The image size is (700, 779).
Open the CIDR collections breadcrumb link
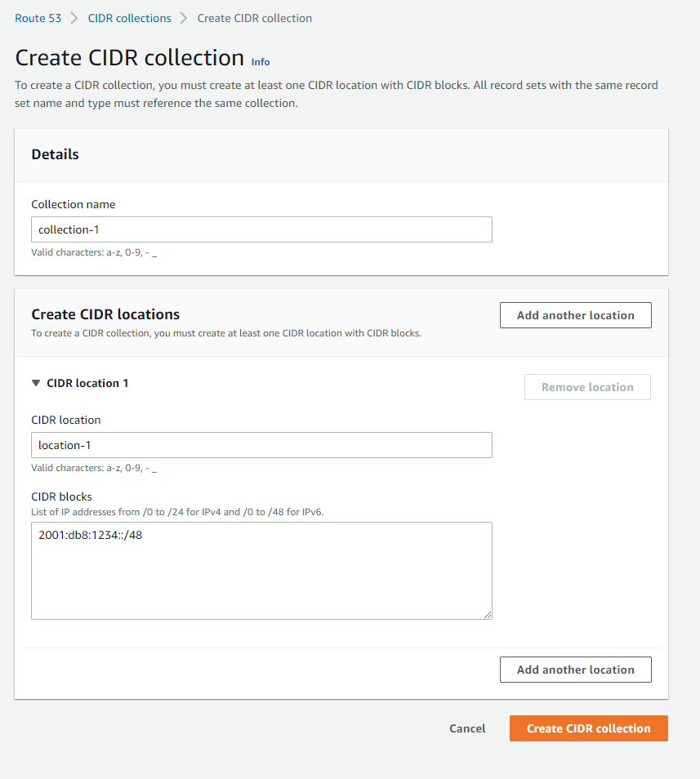(x=129, y=18)
